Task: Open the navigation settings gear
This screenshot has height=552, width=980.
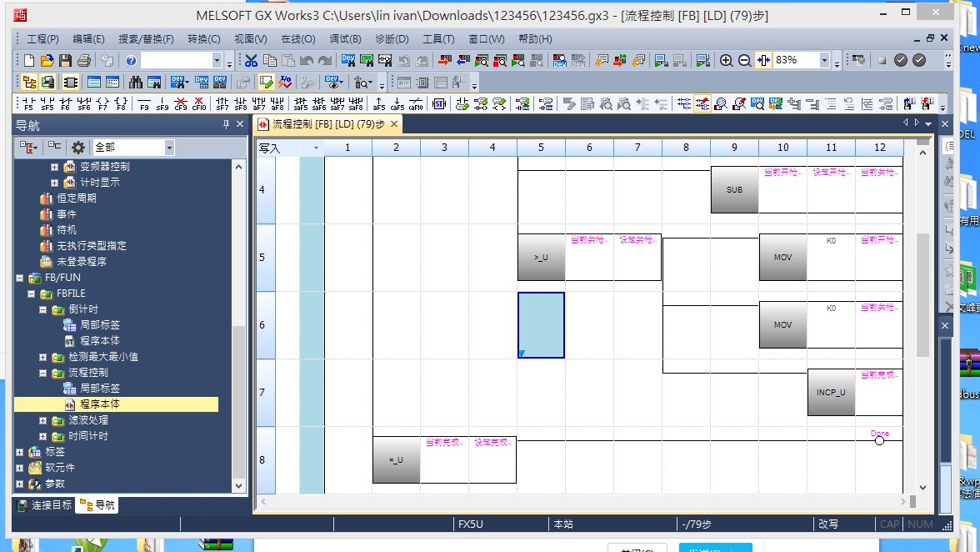Action: click(x=78, y=148)
